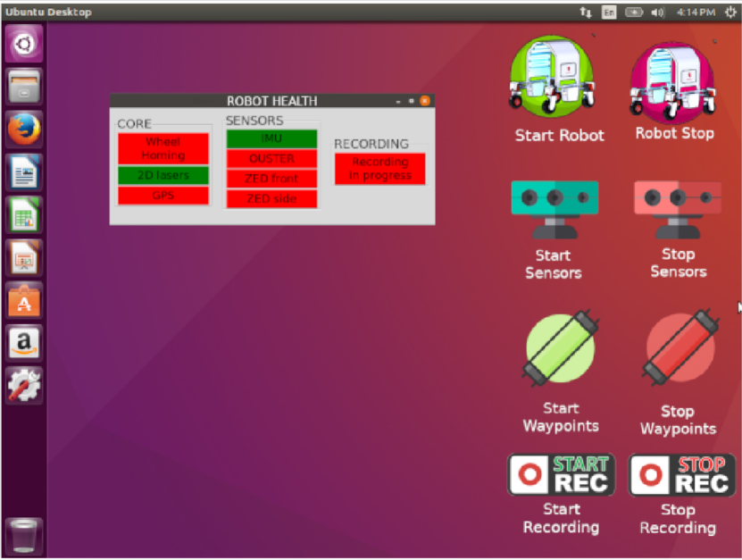Close the ROBOT HEALTH window

point(425,101)
